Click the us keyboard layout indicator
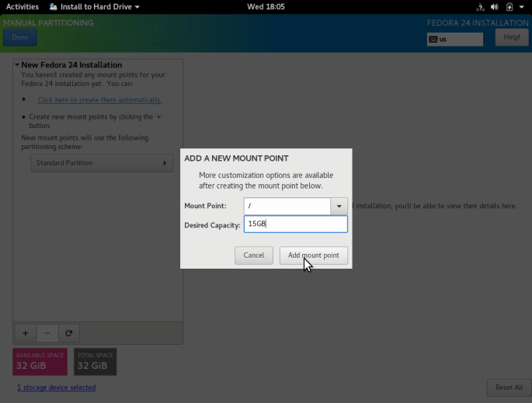Viewport: 532px width, 403px height. point(455,40)
